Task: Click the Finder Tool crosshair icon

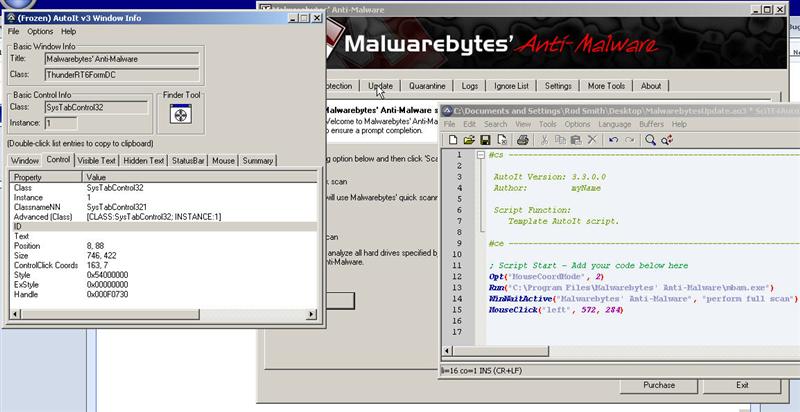Action: pos(181,114)
